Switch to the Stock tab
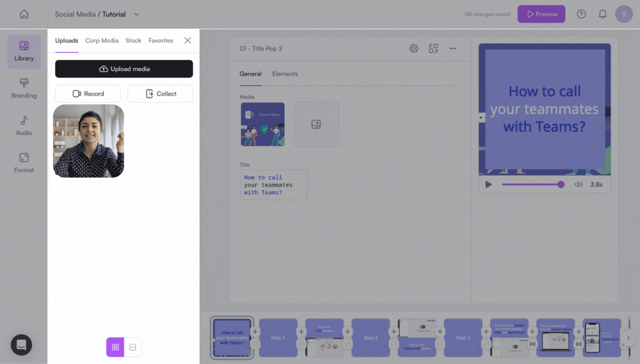 pos(133,40)
